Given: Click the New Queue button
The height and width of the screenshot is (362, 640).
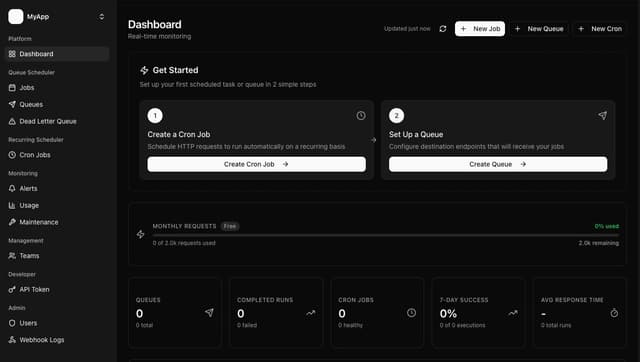Looking at the screenshot, I should 539,29.
